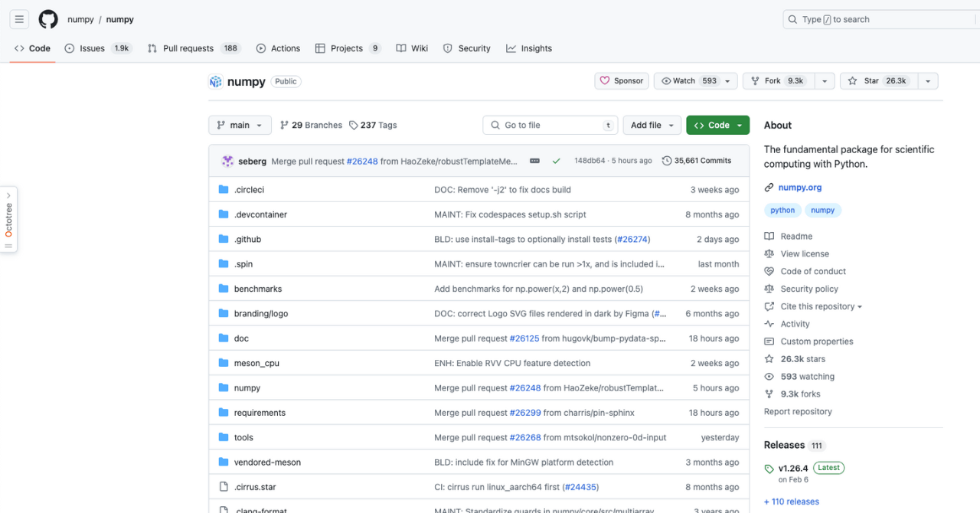Open the Wiki tab
Image resolution: width=980 pixels, height=513 pixels.
pyautogui.click(x=412, y=48)
